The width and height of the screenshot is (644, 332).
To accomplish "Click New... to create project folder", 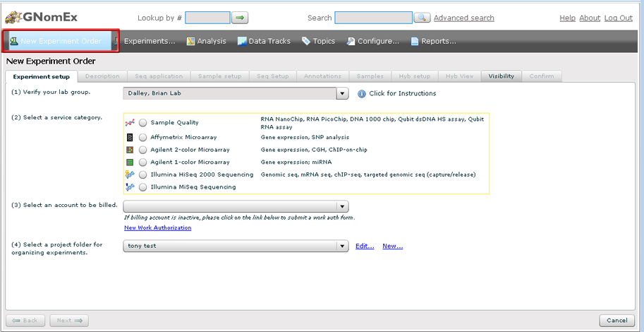I will 393,246.
